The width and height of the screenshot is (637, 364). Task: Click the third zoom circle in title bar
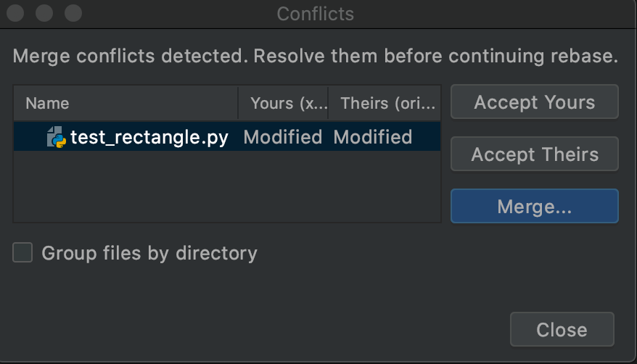pos(73,13)
